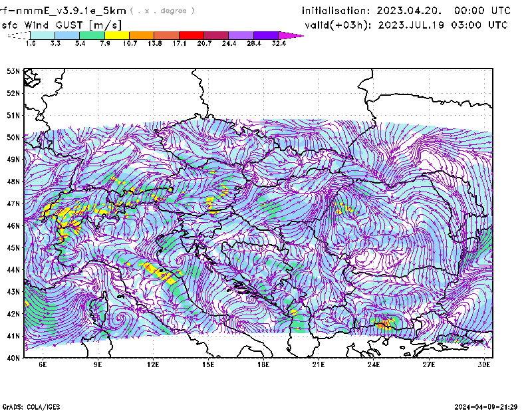This screenshot has height=411, width=532.
Task: Click the 24E longitude label
Action: pyautogui.click(x=374, y=364)
